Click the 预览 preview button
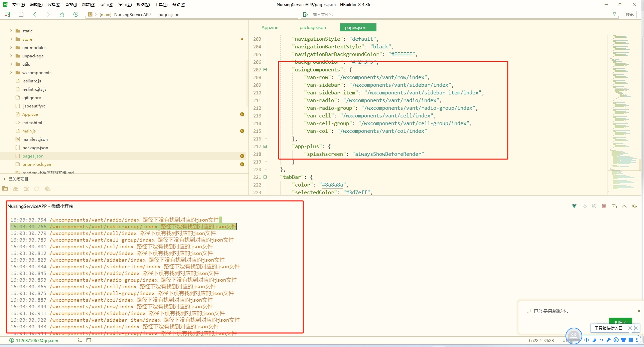644x347 pixels. click(630, 14)
